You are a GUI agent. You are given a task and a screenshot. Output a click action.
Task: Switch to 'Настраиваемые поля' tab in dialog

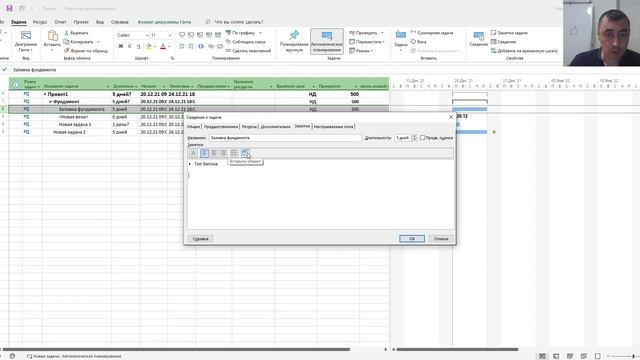[333, 127]
